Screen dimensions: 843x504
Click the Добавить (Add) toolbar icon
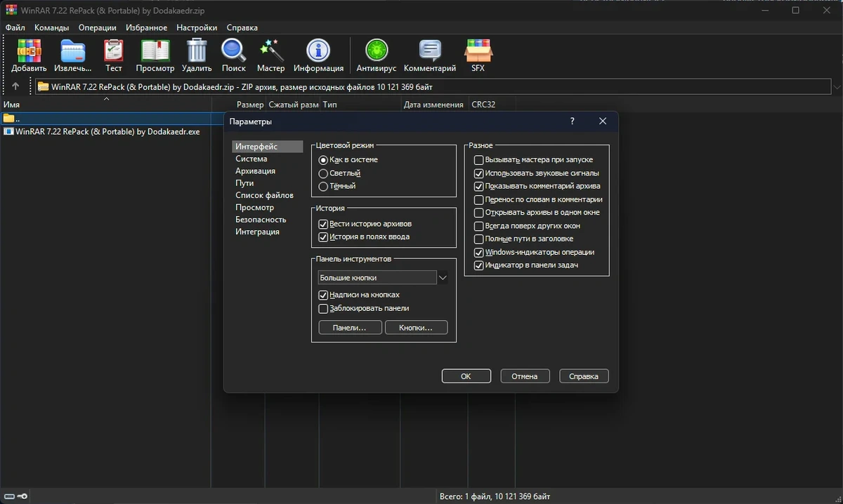(x=29, y=55)
